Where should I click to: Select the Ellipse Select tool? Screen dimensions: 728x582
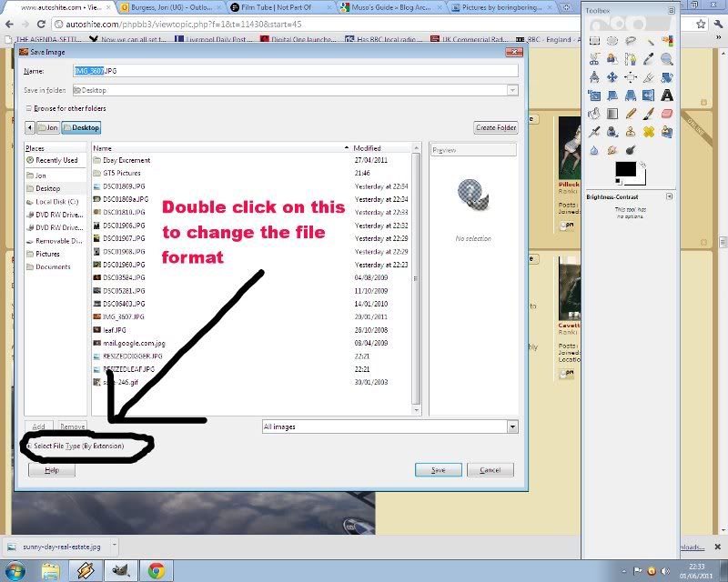612,41
